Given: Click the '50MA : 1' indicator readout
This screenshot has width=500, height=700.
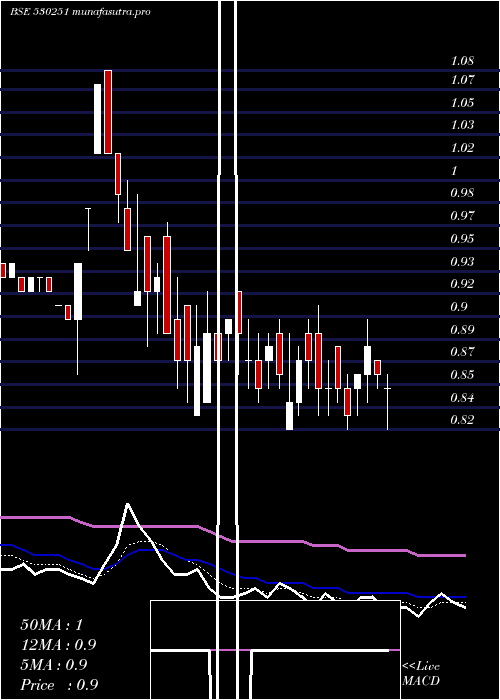Looking at the screenshot, I should (x=52, y=625).
